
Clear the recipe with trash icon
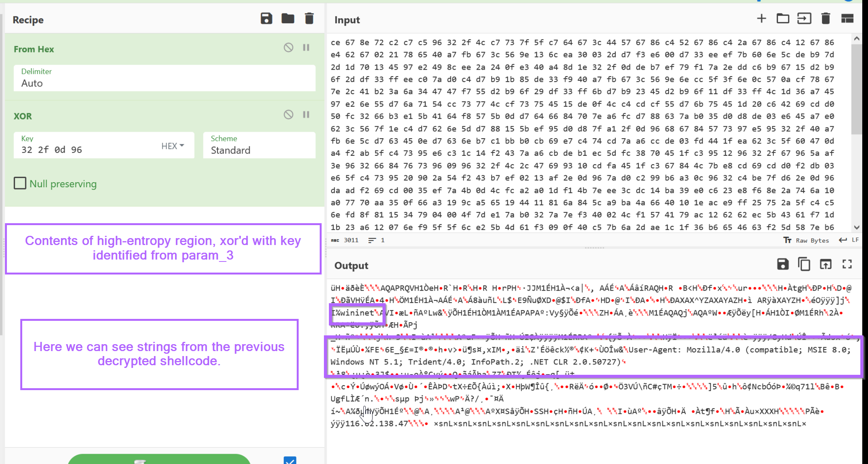pyautogui.click(x=309, y=19)
